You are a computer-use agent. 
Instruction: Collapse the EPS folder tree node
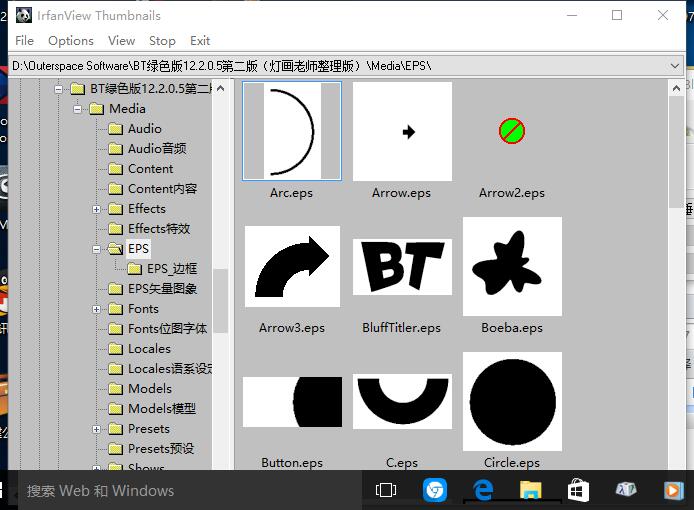(97, 249)
